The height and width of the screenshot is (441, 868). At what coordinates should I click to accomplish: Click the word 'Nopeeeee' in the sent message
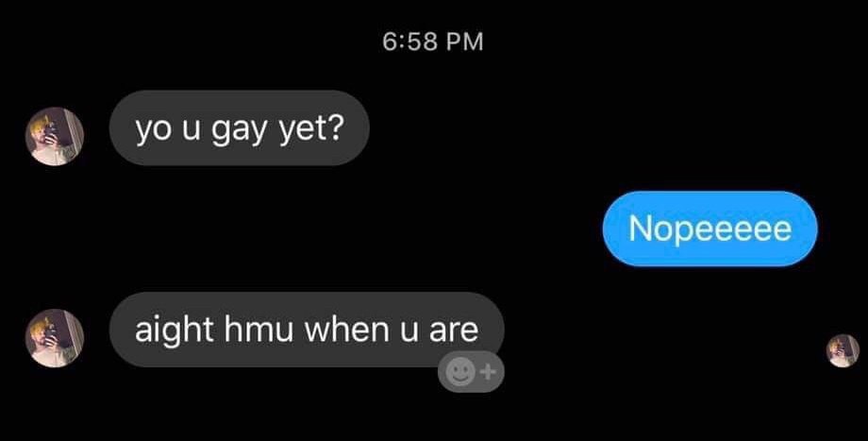709,229
